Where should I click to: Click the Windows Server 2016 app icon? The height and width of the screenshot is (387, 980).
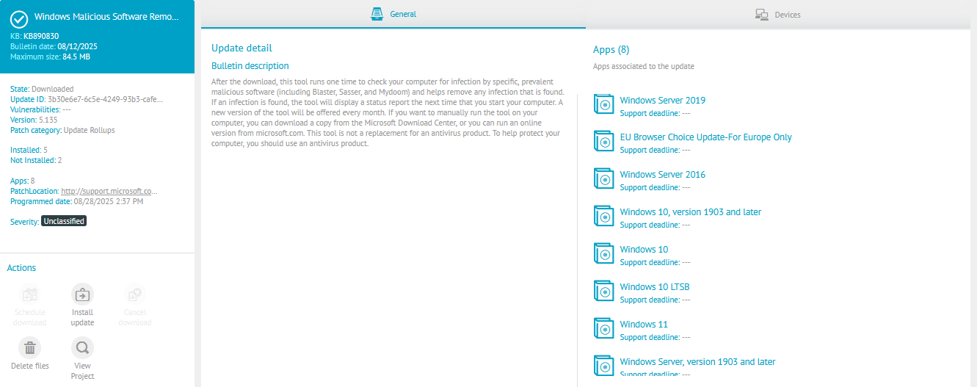pyautogui.click(x=603, y=179)
